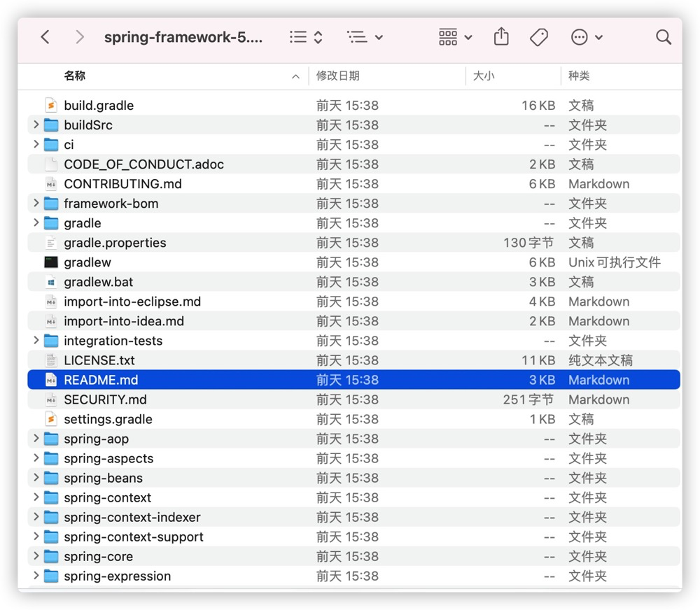Expand the spring-expression folder
700x610 pixels.
(x=36, y=576)
